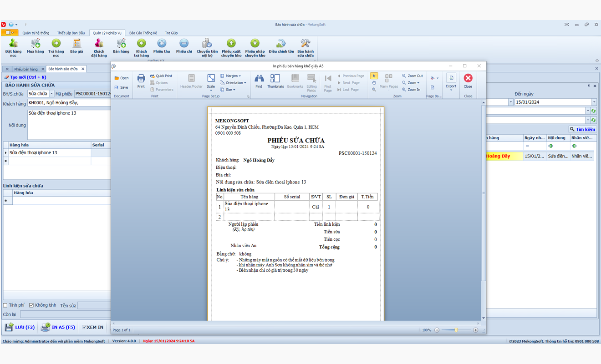
Task: Click the LƯU (F2) save button
Action: 20,327
